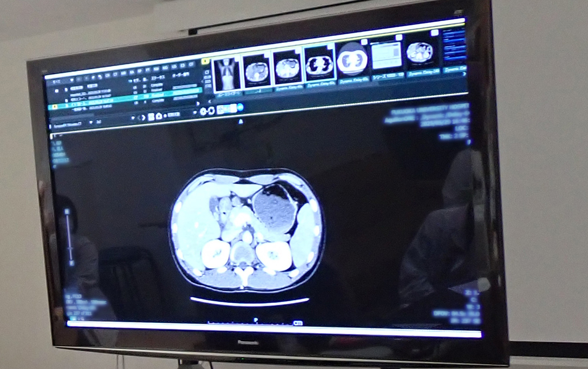Select the large bright lung thumbnail
Image resolution: width=588 pixels, height=369 pixels.
tap(352, 59)
